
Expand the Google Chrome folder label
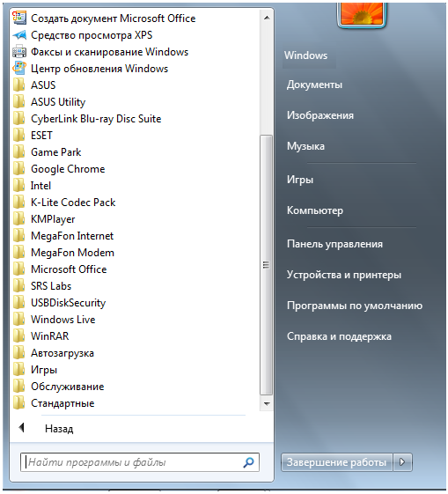68,169
